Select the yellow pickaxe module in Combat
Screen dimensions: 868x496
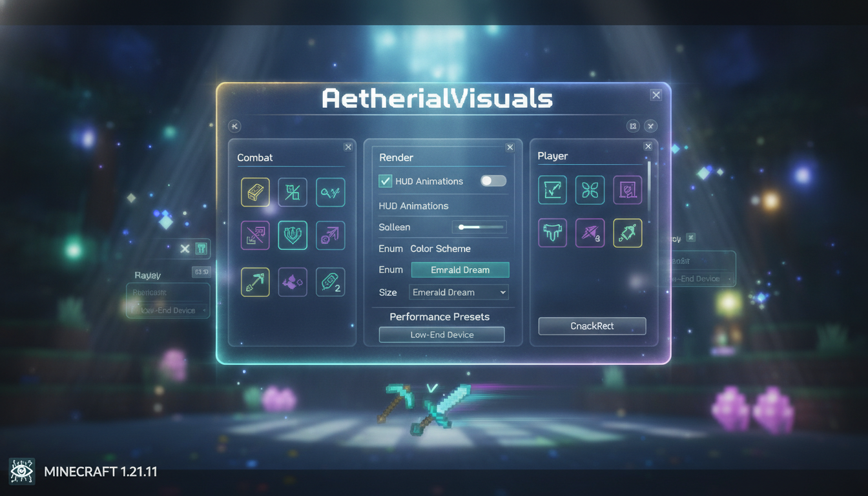tap(255, 282)
